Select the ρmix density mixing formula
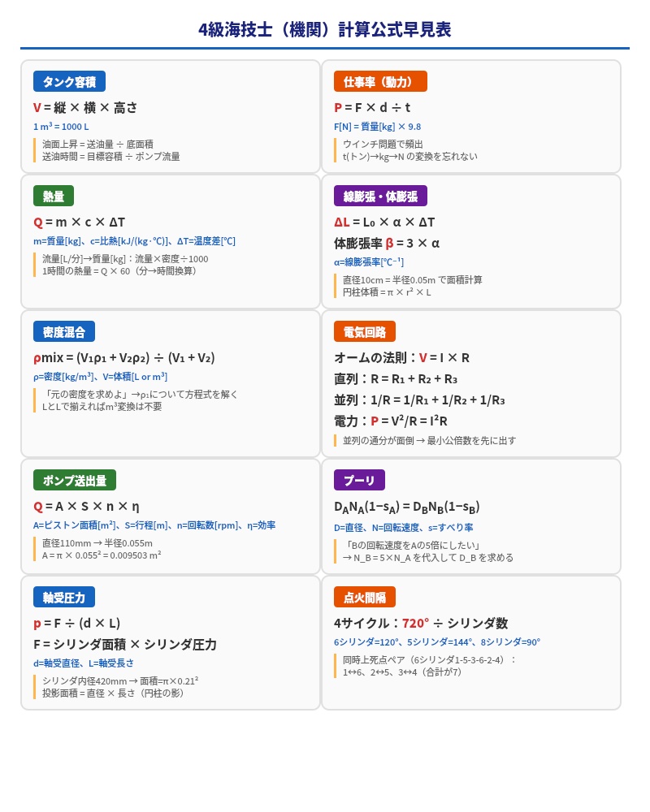The image size is (650, 812). (x=123, y=357)
